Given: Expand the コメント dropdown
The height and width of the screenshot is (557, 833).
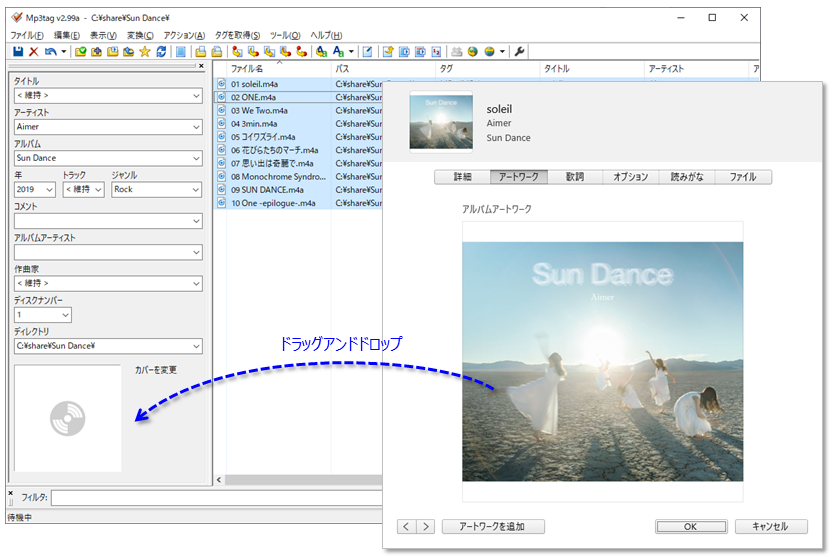Looking at the screenshot, I should pos(196,221).
